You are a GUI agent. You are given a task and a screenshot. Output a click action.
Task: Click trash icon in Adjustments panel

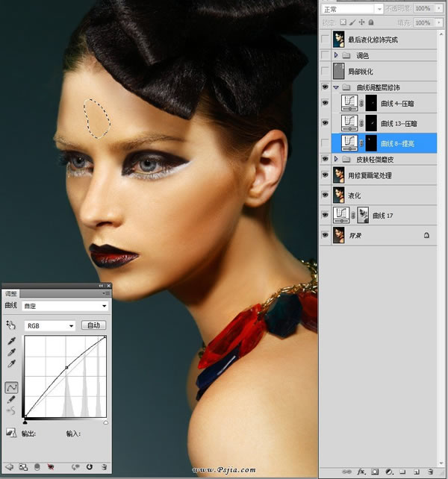tap(105, 467)
